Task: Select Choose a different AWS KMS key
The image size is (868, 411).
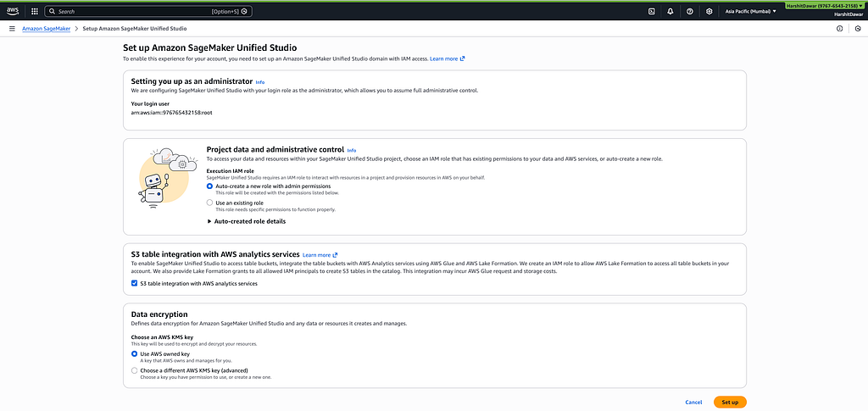Action: click(134, 370)
